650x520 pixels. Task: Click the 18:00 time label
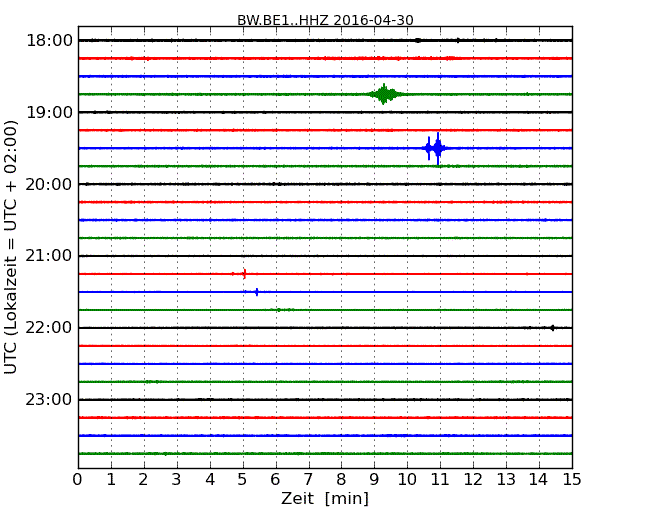(x=49, y=41)
